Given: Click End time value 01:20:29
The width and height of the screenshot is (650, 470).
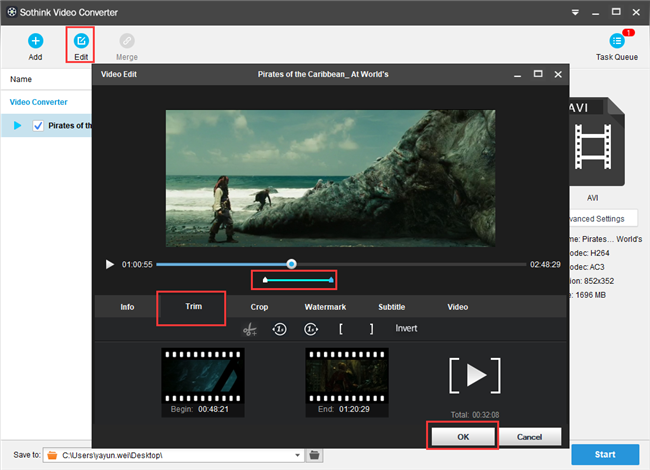Looking at the screenshot, I should coord(354,409).
